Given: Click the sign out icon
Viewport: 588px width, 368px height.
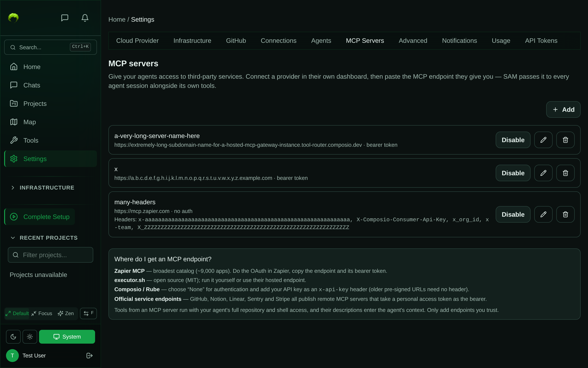Looking at the screenshot, I should click(89, 356).
